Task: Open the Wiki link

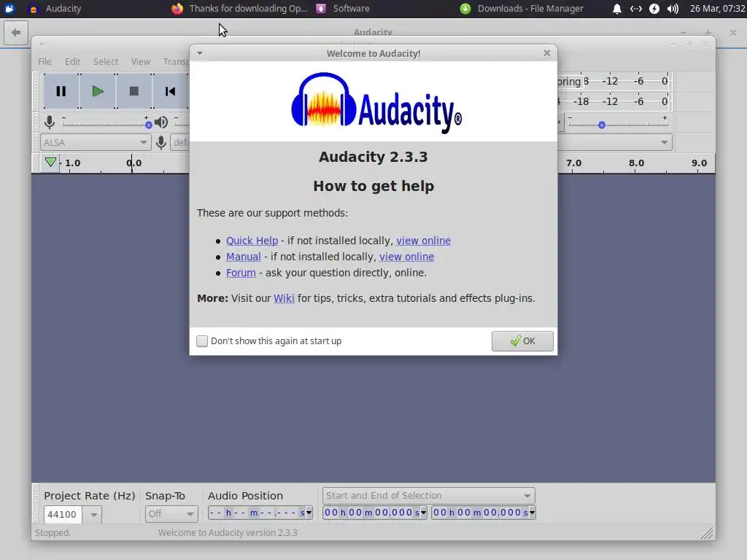Action: click(284, 298)
